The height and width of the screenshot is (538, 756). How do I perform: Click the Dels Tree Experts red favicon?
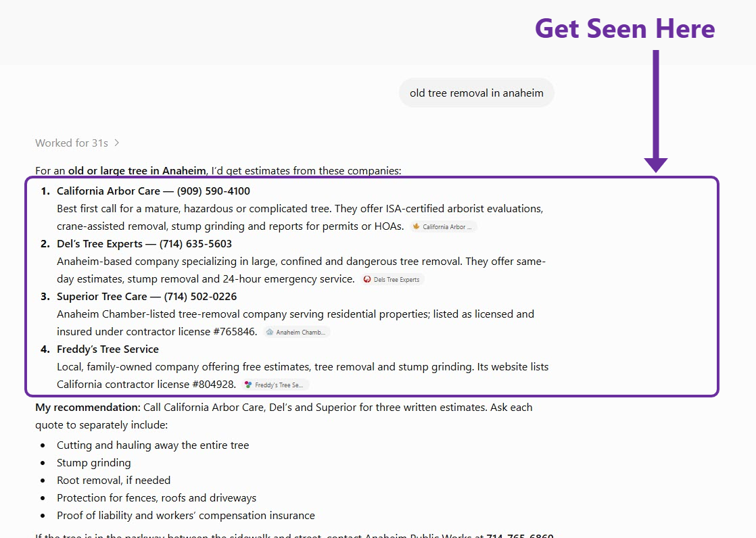click(x=367, y=279)
